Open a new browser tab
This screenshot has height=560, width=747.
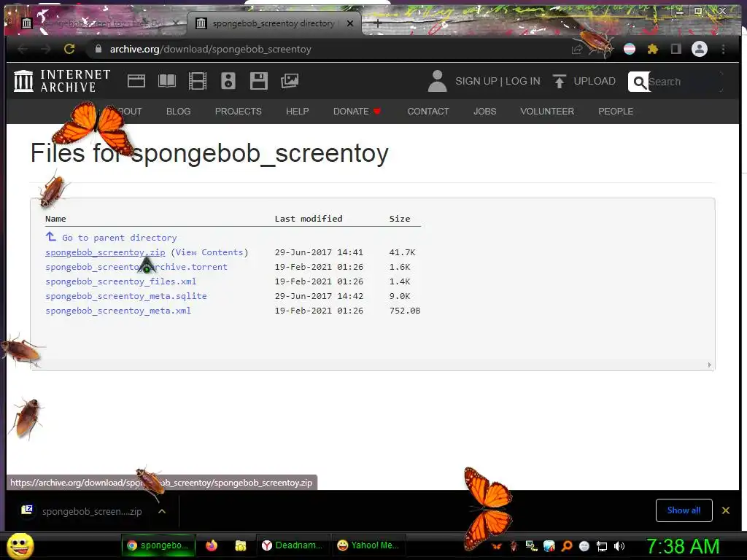377,23
